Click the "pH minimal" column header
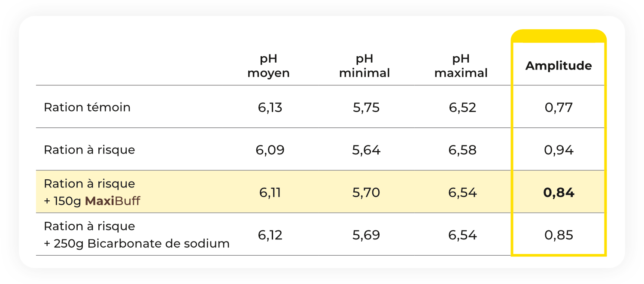 [365, 66]
